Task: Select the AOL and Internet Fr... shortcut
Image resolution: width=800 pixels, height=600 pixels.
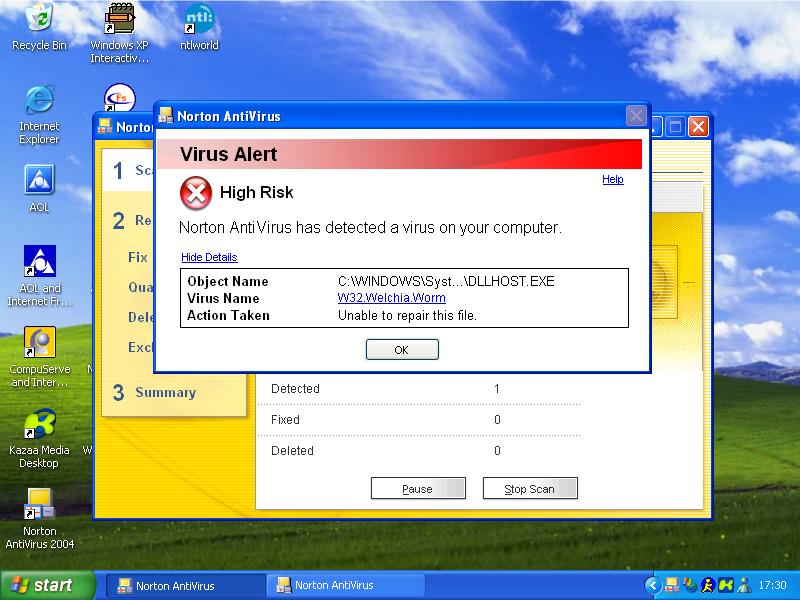Action: coord(39,276)
